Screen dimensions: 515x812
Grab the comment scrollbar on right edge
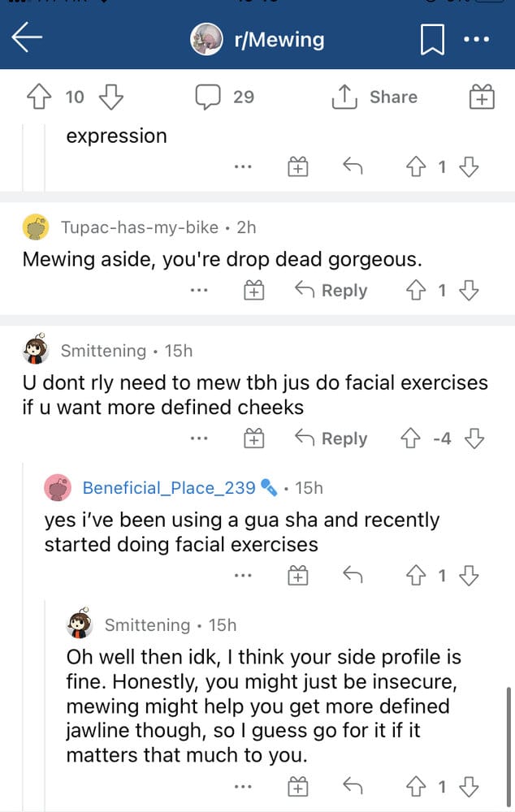pos(509,731)
